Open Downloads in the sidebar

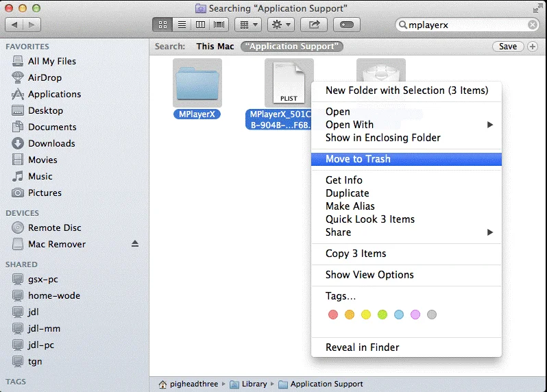coord(51,143)
